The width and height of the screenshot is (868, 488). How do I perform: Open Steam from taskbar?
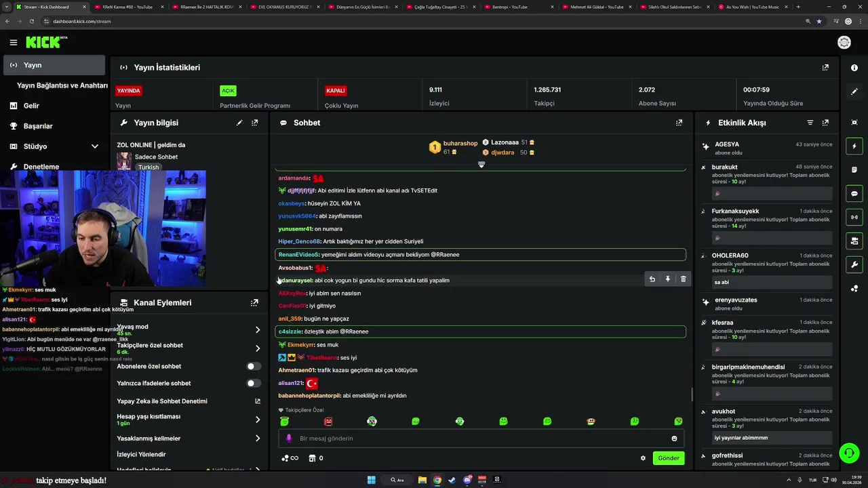point(452,480)
